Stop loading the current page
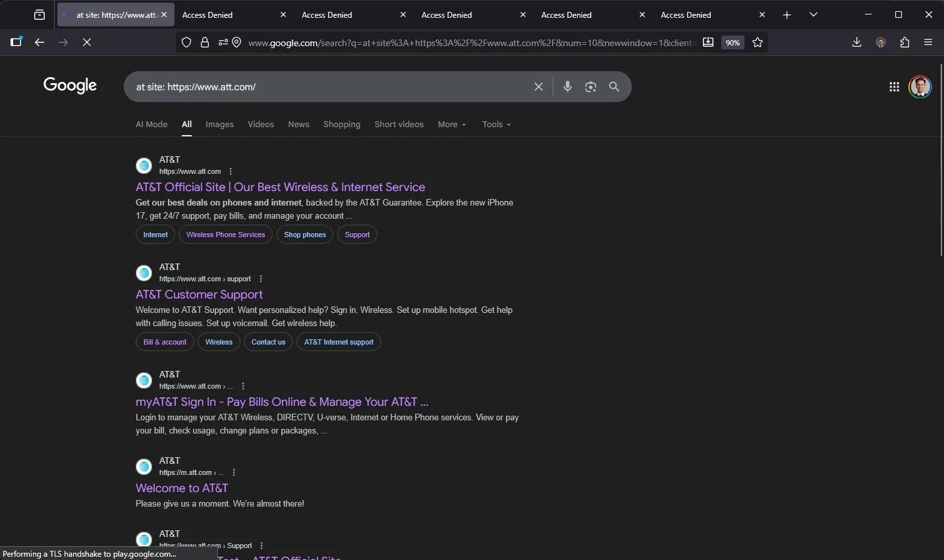Image resolution: width=944 pixels, height=560 pixels. click(87, 42)
